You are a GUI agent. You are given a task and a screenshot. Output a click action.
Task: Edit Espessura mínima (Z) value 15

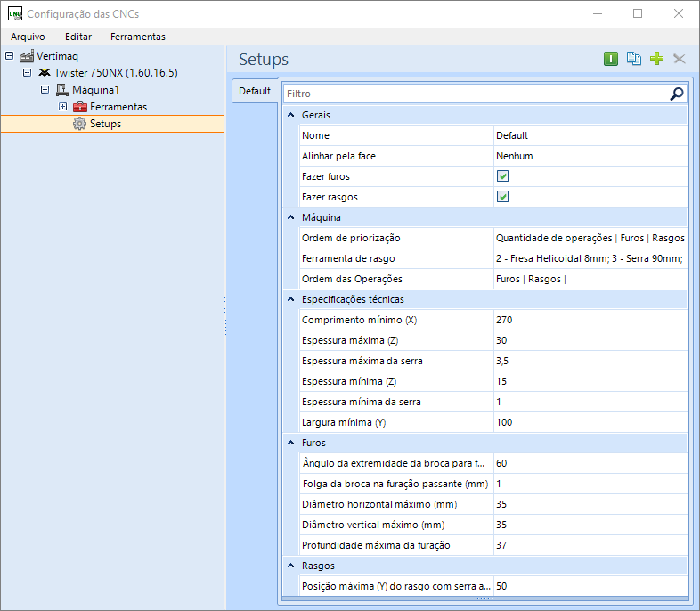coord(590,381)
